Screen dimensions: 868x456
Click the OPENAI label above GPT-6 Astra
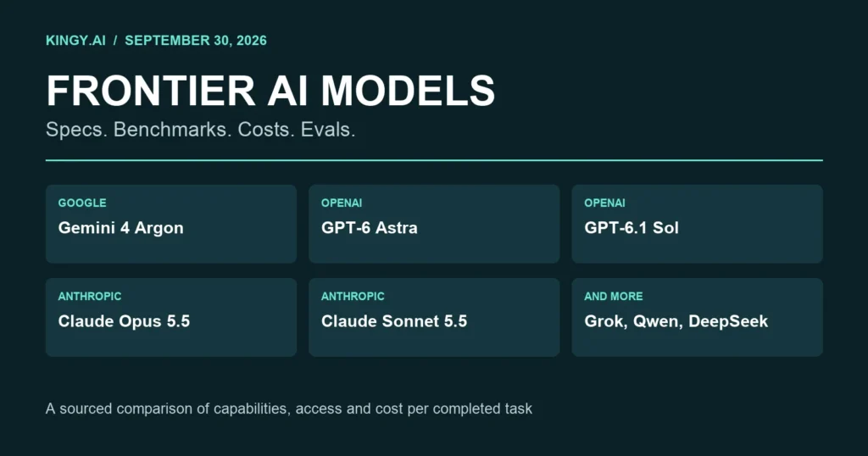point(342,203)
